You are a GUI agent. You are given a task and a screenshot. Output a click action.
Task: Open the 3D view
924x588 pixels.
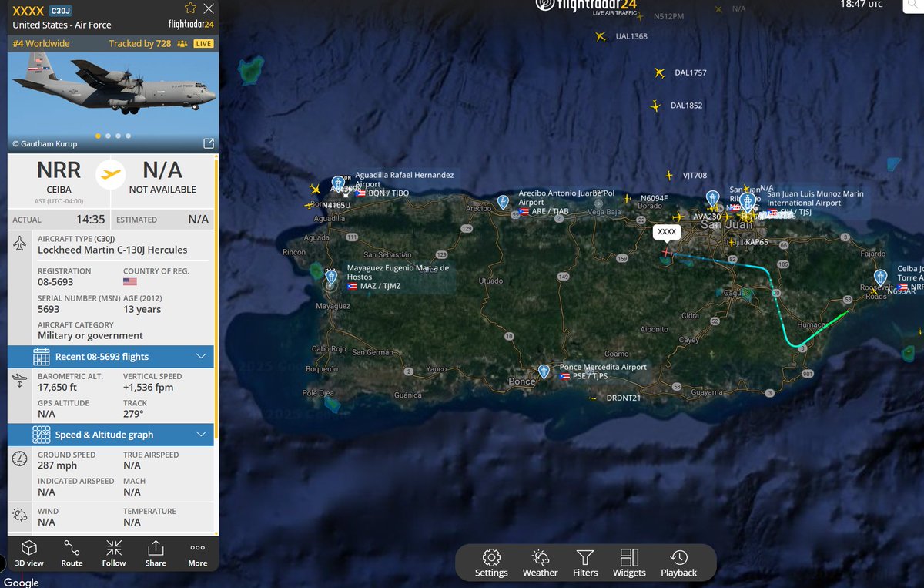point(29,553)
